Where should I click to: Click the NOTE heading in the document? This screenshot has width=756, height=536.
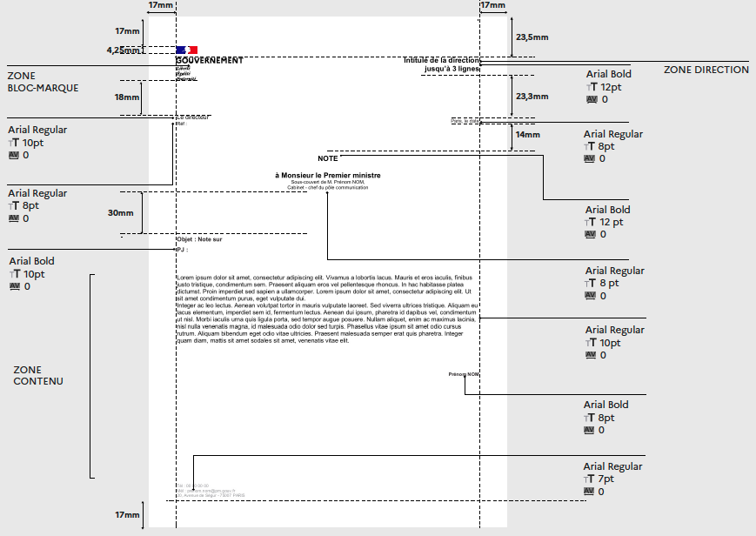pos(328,158)
